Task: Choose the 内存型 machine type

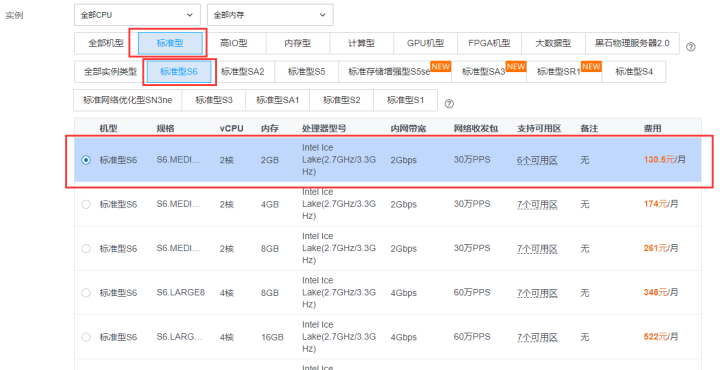Action: pos(298,44)
